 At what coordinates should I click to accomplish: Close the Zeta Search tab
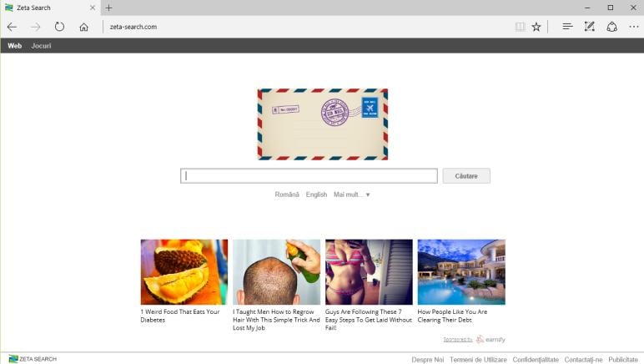(93, 8)
